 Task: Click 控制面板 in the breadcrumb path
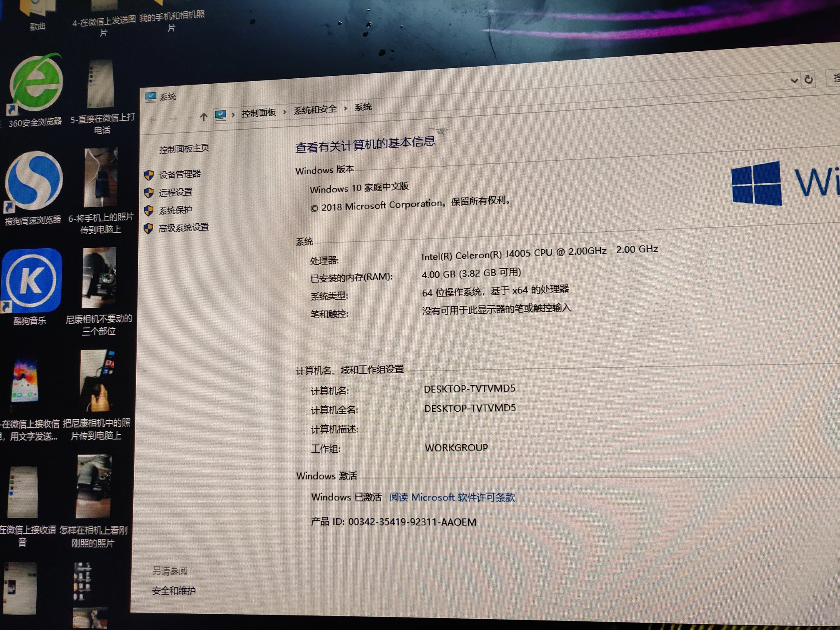point(259,112)
